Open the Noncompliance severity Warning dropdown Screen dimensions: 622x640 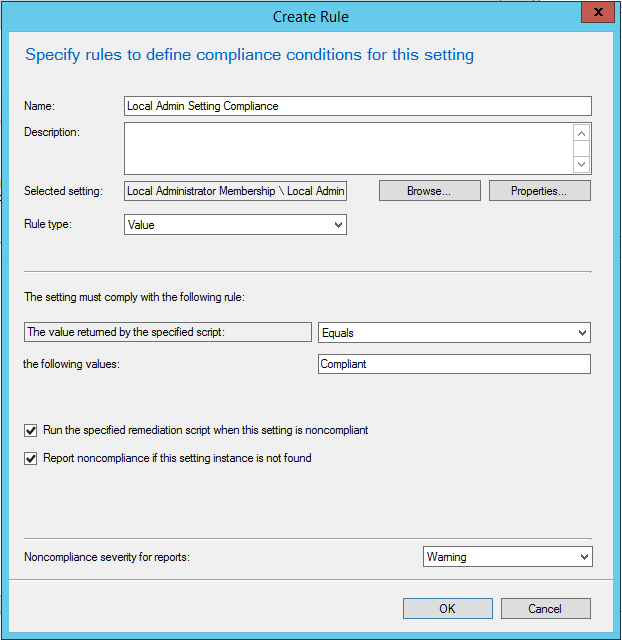tap(507, 557)
